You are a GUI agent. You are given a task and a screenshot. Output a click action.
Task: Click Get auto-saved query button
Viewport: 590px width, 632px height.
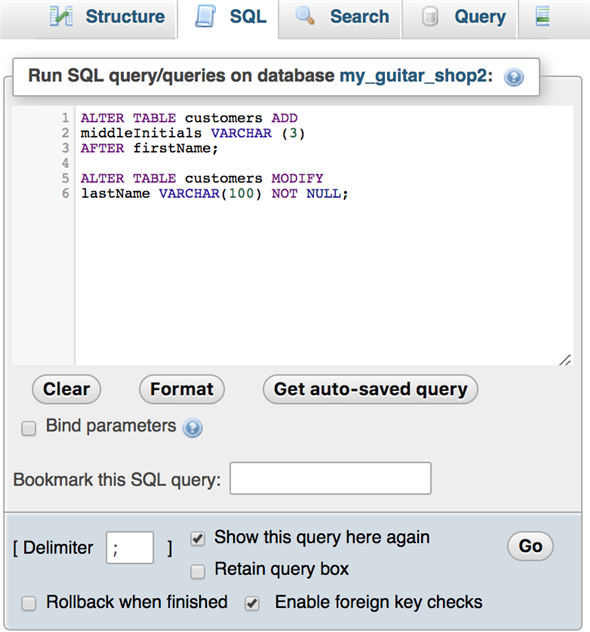point(370,389)
